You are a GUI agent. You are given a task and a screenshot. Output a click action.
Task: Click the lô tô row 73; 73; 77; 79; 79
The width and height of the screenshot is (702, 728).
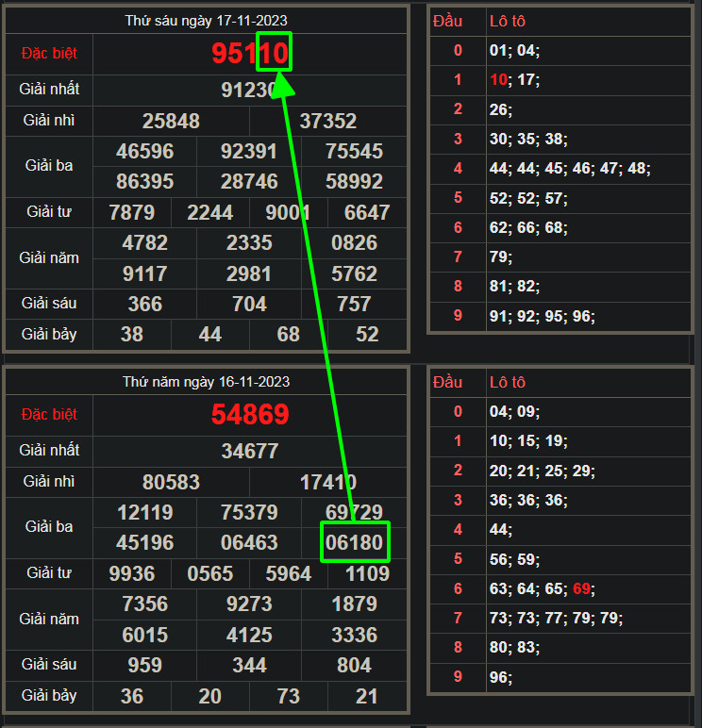pos(556,619)
